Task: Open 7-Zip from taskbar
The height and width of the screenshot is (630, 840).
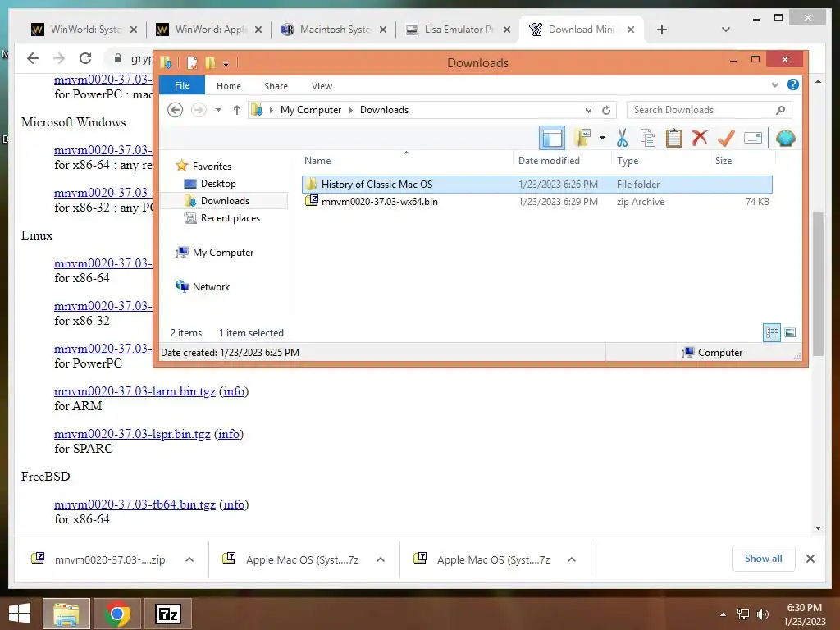Action: click(x=167, y=614)
